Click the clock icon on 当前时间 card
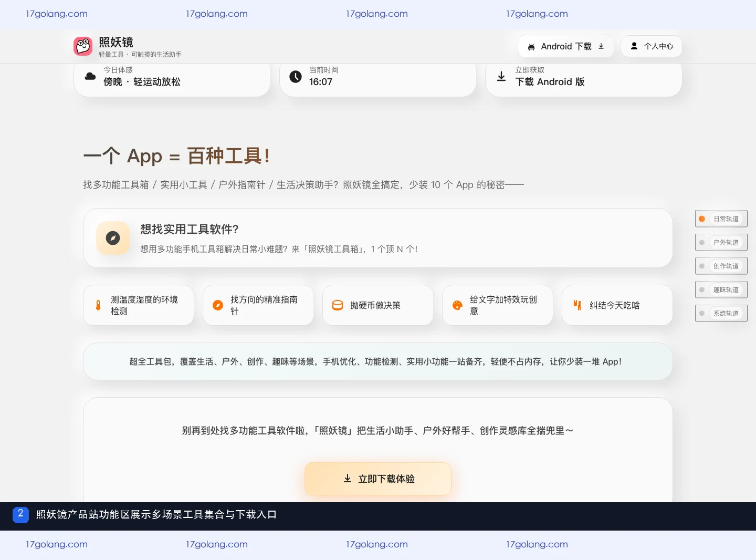This screenshot has height=560, width=756. [x=296, y=77]
